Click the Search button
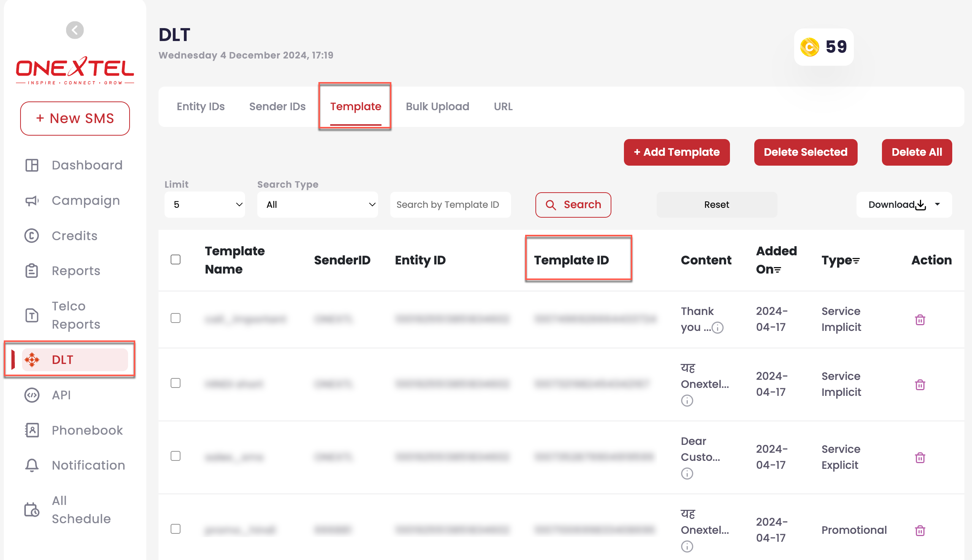 pos(573,205)
